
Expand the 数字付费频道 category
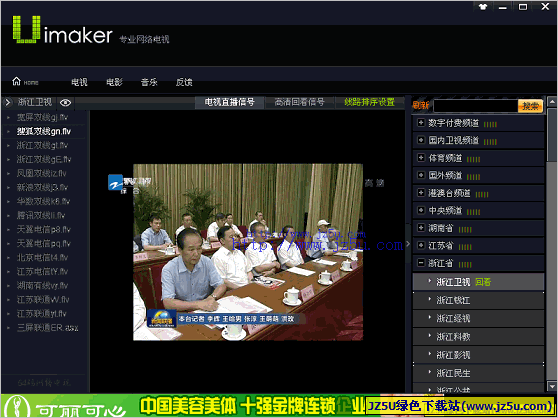click(x=421, y=123)
